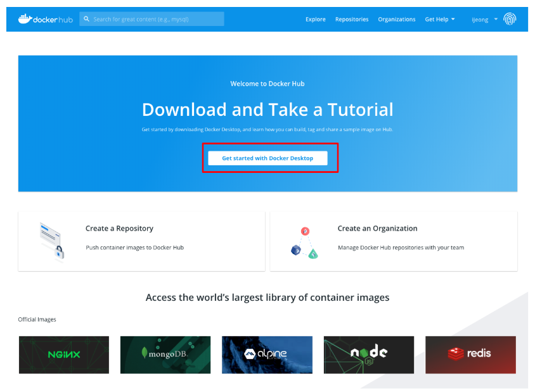Viewport: 535px width, 392px height.
Task: Click the Download and Take a Tutorial heading
Action: click(x=267, y=110)
